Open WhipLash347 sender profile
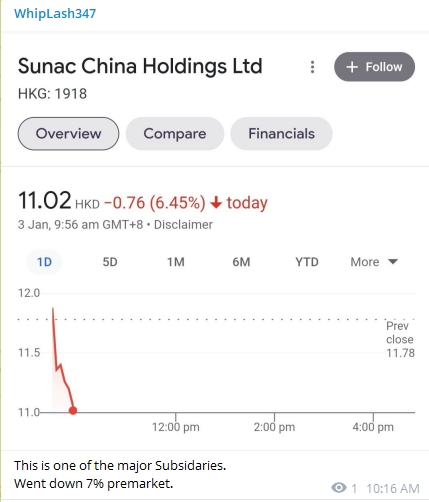The height and width of the screenshot is (502, 429). [55, 13]
